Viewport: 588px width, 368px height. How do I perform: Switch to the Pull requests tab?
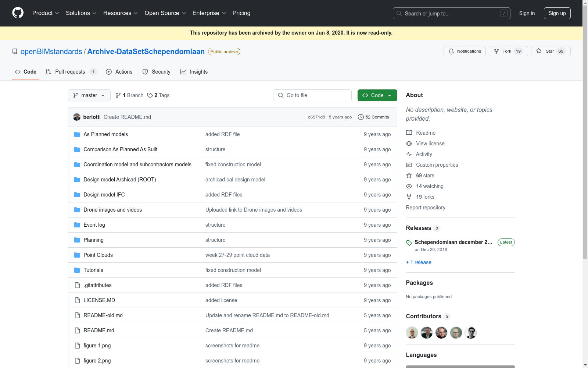[71, 72]
